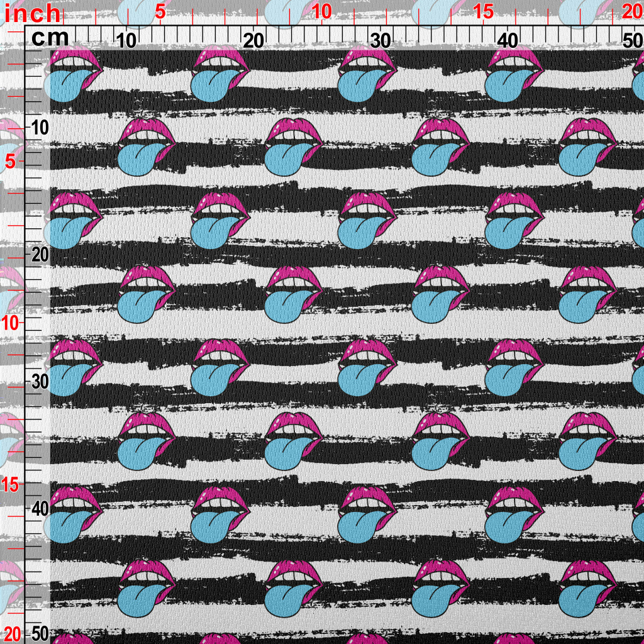Click the red "inch" ruler label
Viewport: 644px width, 644px height.
33,14
